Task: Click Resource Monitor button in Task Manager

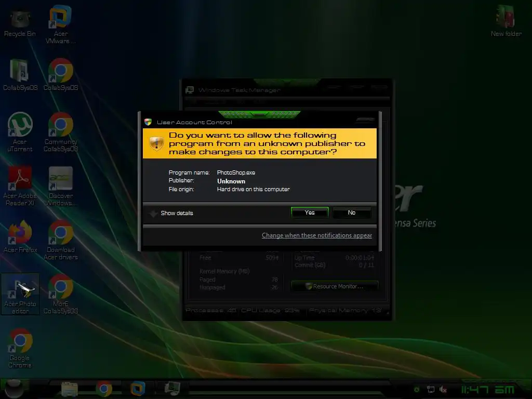Action: 335,286
